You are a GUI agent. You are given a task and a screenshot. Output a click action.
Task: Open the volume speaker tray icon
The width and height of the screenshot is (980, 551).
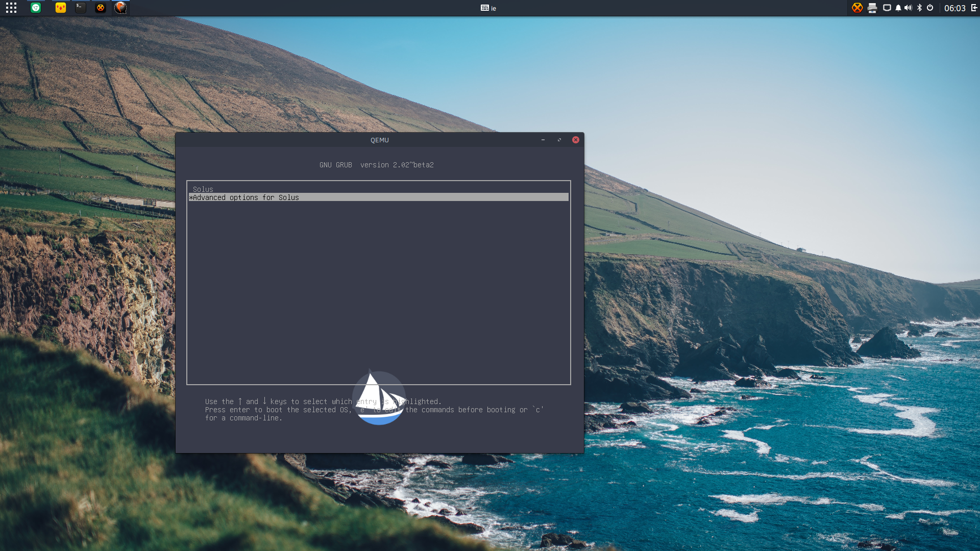908,8
